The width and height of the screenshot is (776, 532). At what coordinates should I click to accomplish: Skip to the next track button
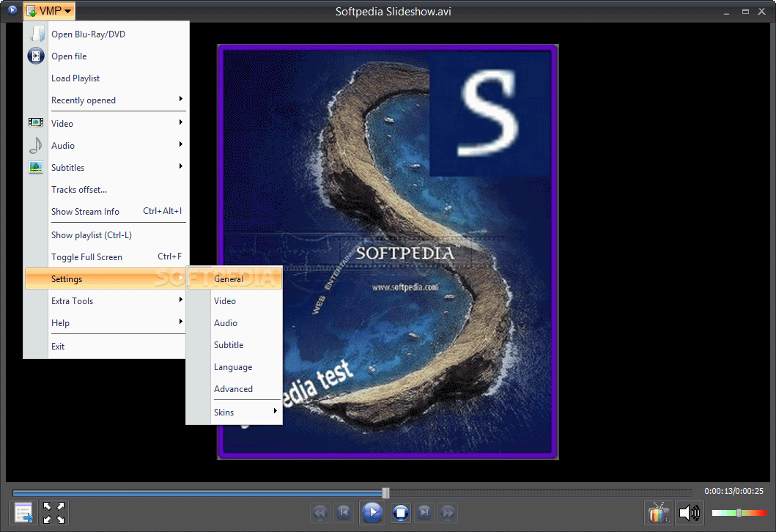click(424, 512)
